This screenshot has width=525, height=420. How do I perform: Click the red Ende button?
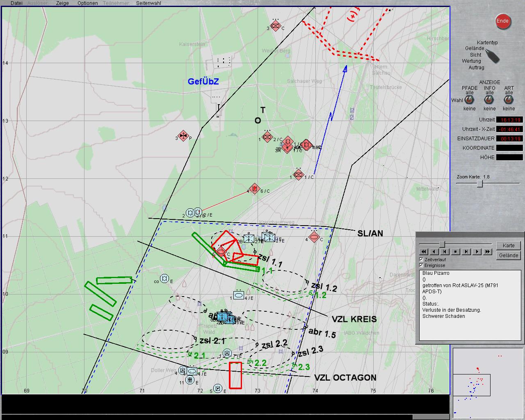click(502, 21)
